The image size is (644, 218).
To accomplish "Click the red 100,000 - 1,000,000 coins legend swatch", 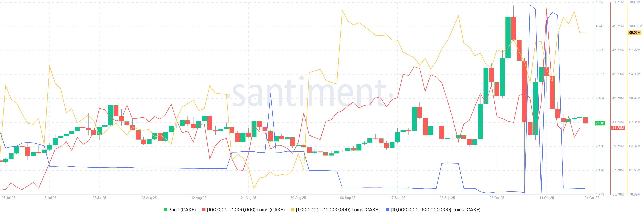I will 204,210.
